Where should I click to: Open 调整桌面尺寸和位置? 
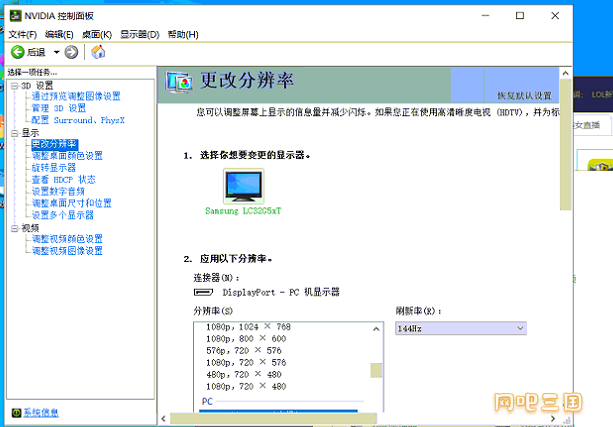click(72, 203)
